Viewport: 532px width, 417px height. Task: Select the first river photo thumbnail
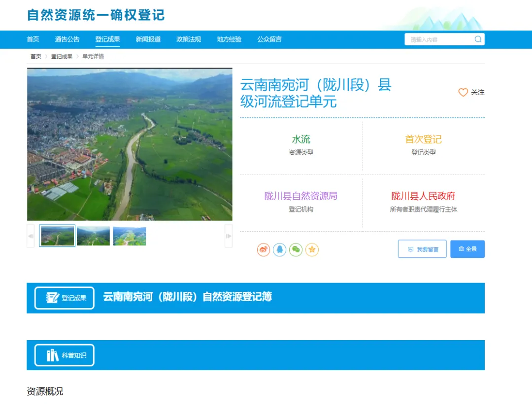57,236
